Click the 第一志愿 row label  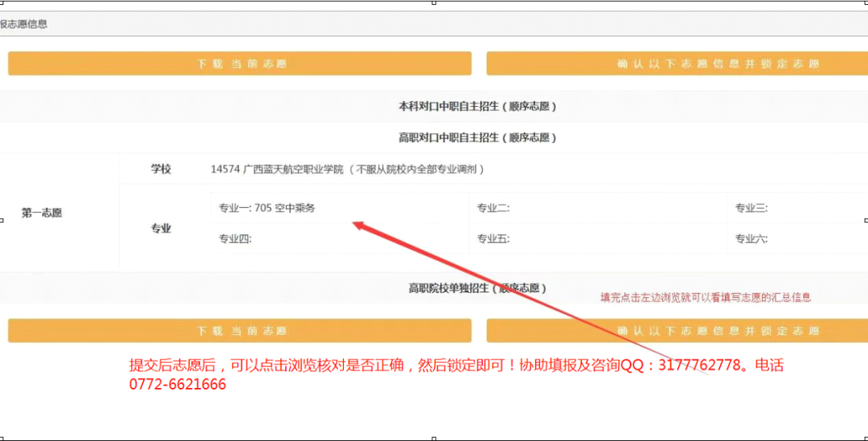[42, 213]
